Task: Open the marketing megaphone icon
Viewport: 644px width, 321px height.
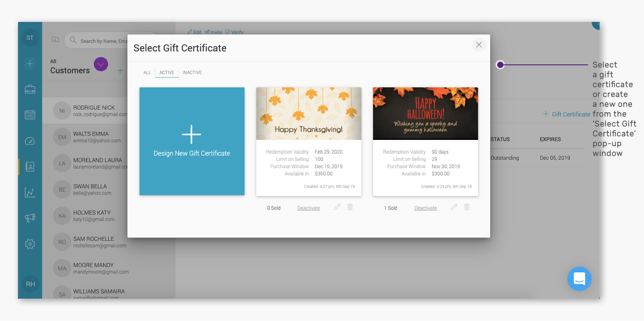Action: click(30, 218)
